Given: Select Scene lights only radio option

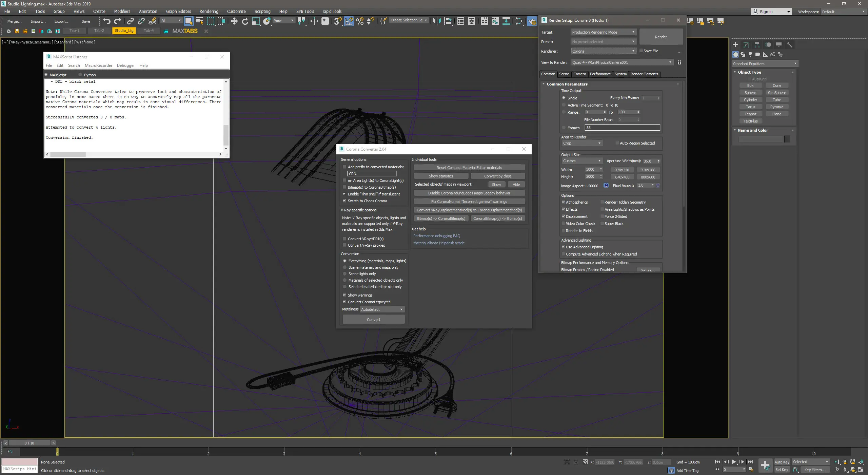Looking at the screenshot, I should [345, 274].
